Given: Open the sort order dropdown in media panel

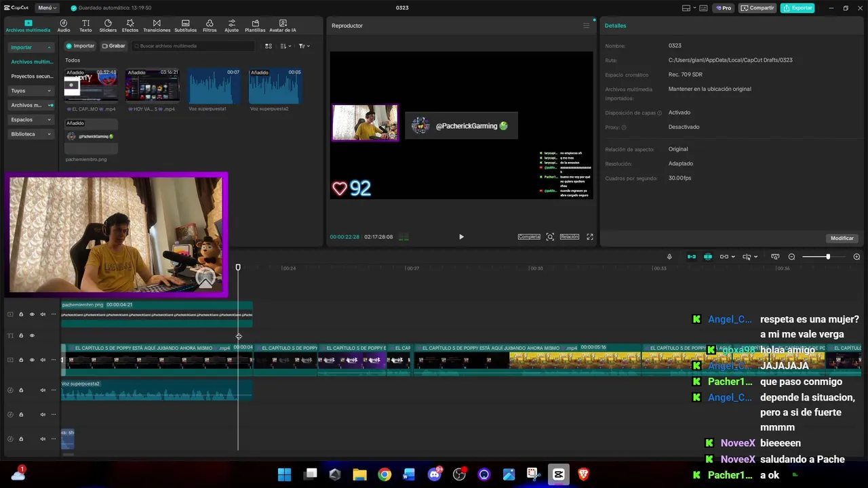Looking at the screenshot, I should [x=285, y=46].
